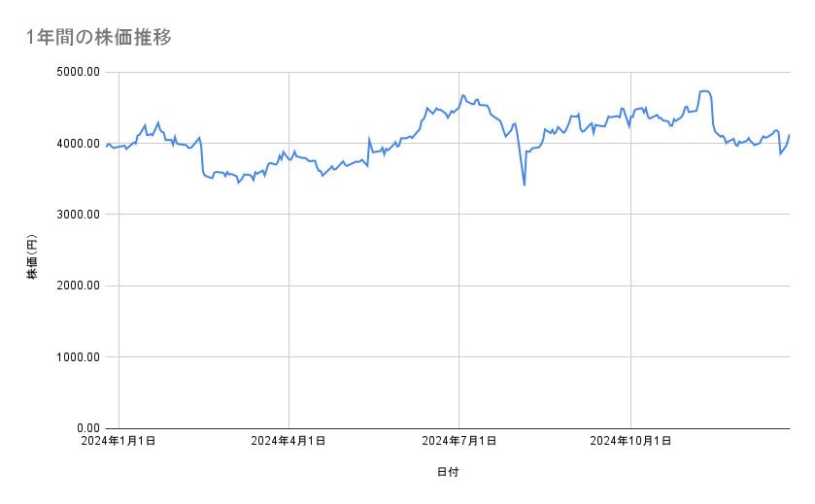This screenshot has width=815, height=504.
Task: Click the blue line's leftmost starting point
Action: pos(106,145)
